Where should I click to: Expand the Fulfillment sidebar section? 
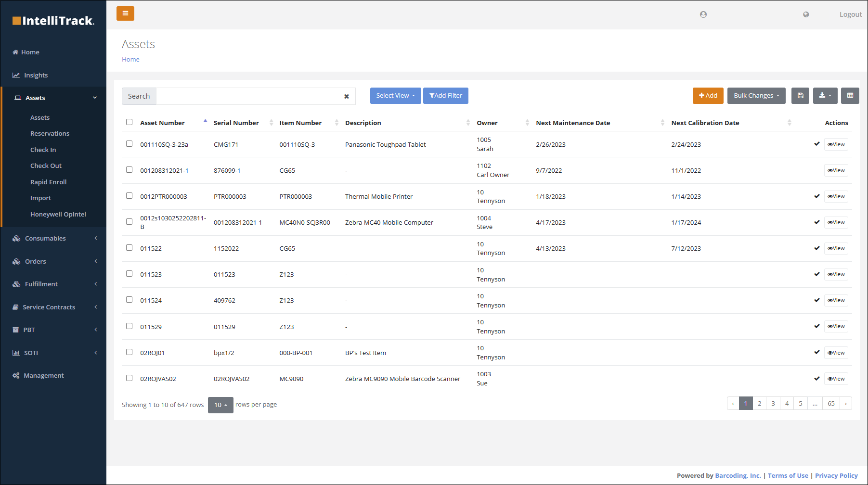click(54, 284)
